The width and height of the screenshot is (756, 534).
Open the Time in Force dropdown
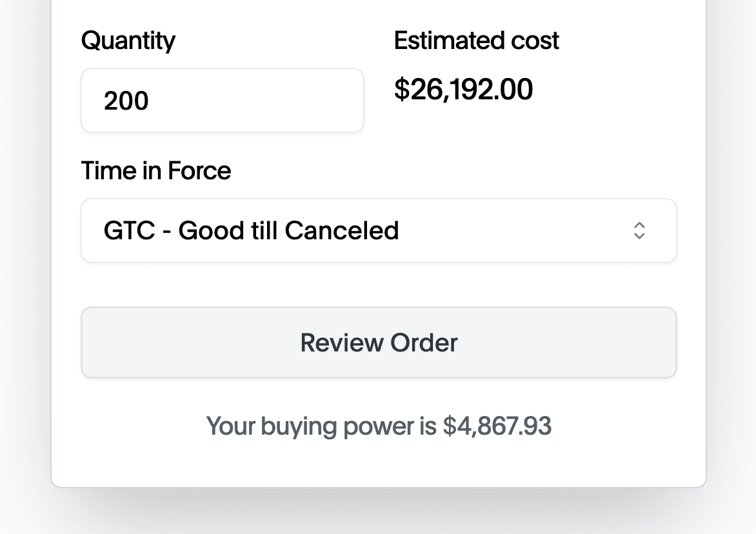(378, 230)
